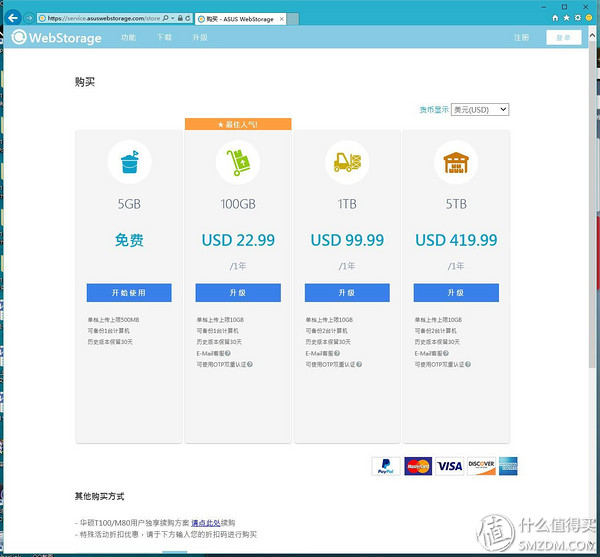Click the USD 22.99 price text
The height and width of the screenshot is (557, 600).
point(238,240)
